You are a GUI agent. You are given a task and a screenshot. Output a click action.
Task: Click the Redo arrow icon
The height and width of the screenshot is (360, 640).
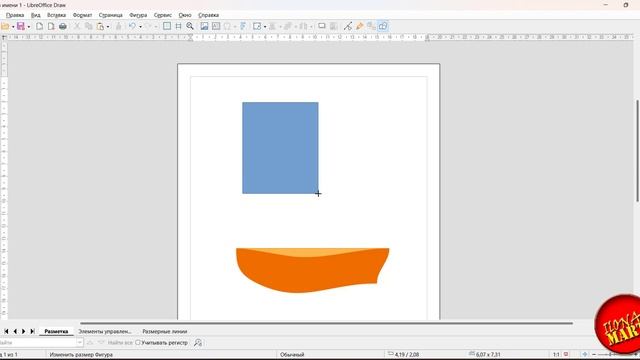[148, 27]
